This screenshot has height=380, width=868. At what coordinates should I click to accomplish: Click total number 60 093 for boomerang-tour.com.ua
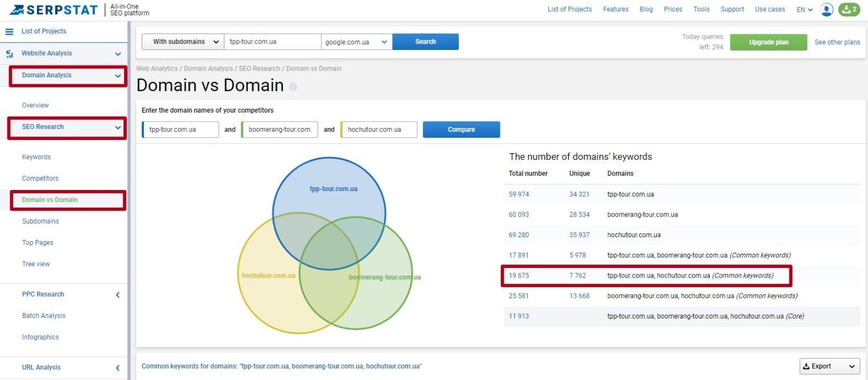tap(519, 215)
